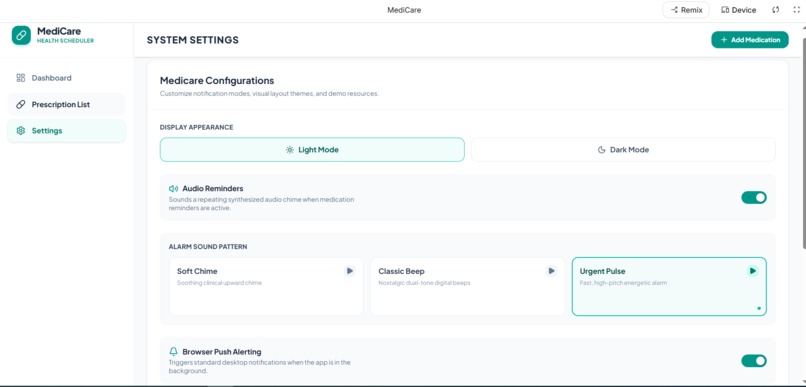The image size is (806, 387).
Task: Click the Browser Push Alerting bell icon
Action: pos(173,352)
